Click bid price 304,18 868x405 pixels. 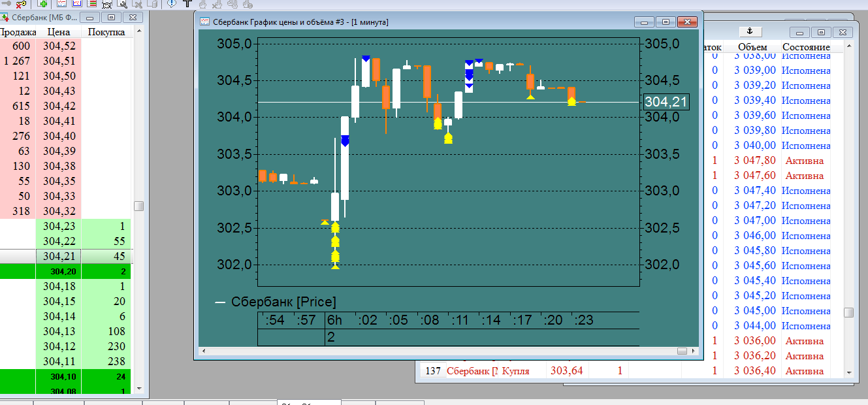tap(59, 286)
